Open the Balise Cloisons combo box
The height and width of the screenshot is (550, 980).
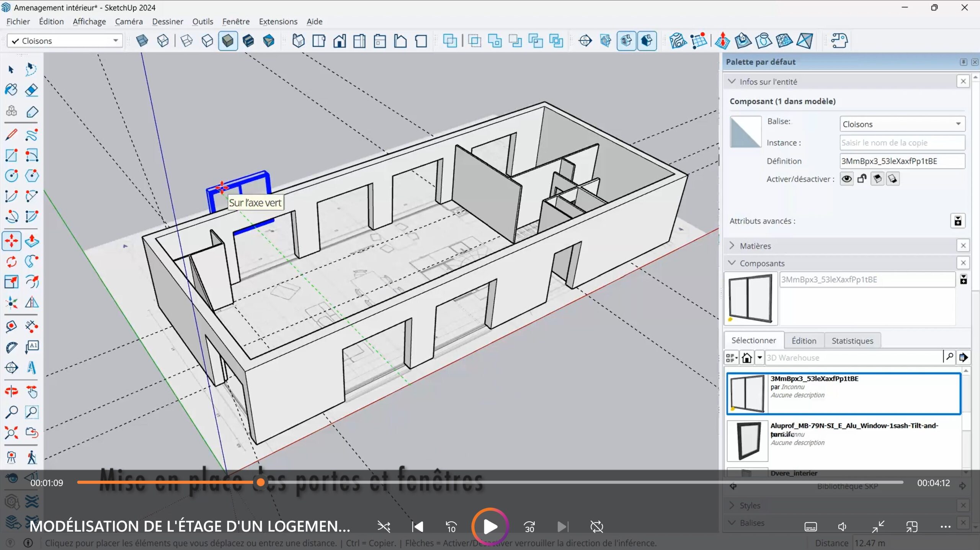[902, 124]
